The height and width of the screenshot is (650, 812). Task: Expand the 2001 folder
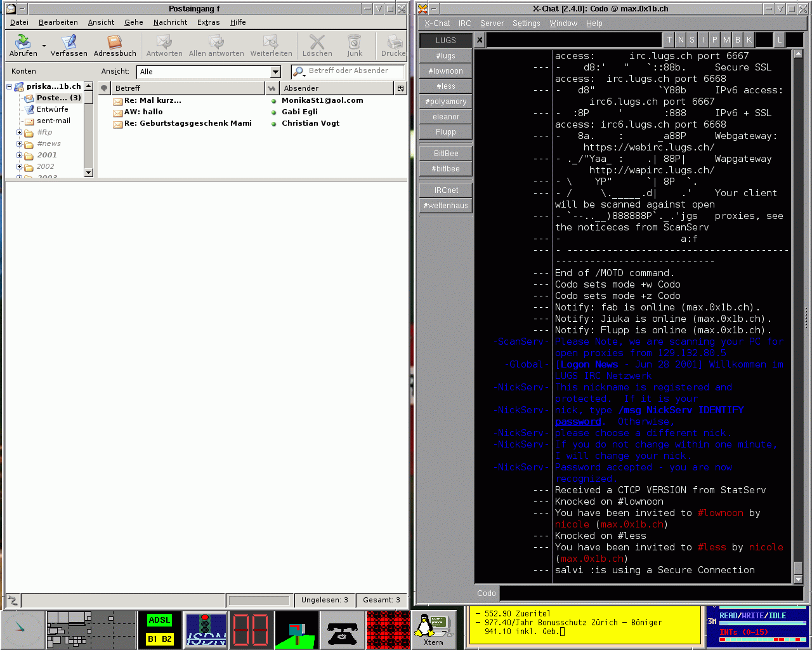coord(19,156)
